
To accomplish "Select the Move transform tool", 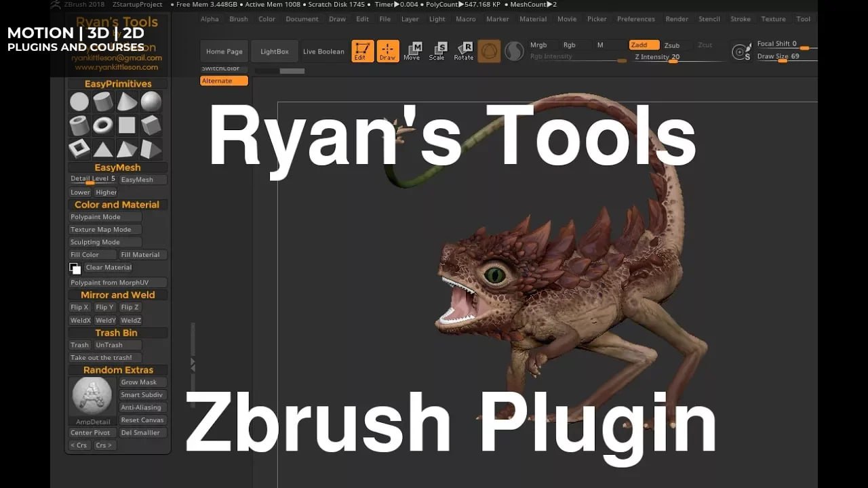I will point(412,51).
